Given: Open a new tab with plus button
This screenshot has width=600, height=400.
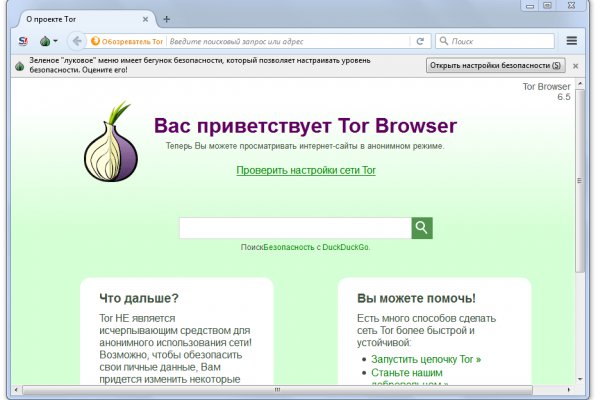Looking at the screenshot, I should [x=166, y=19].
